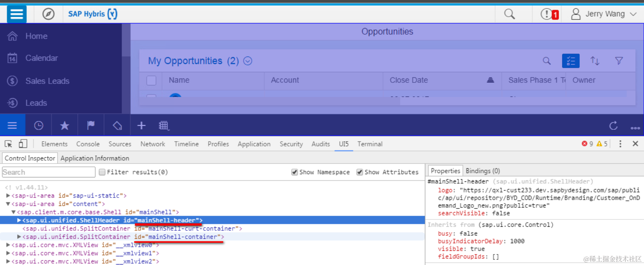Open the Bindings (0) tab
Image resolution: width=644 pixels, height=265 pixels.
pos(482,171)
